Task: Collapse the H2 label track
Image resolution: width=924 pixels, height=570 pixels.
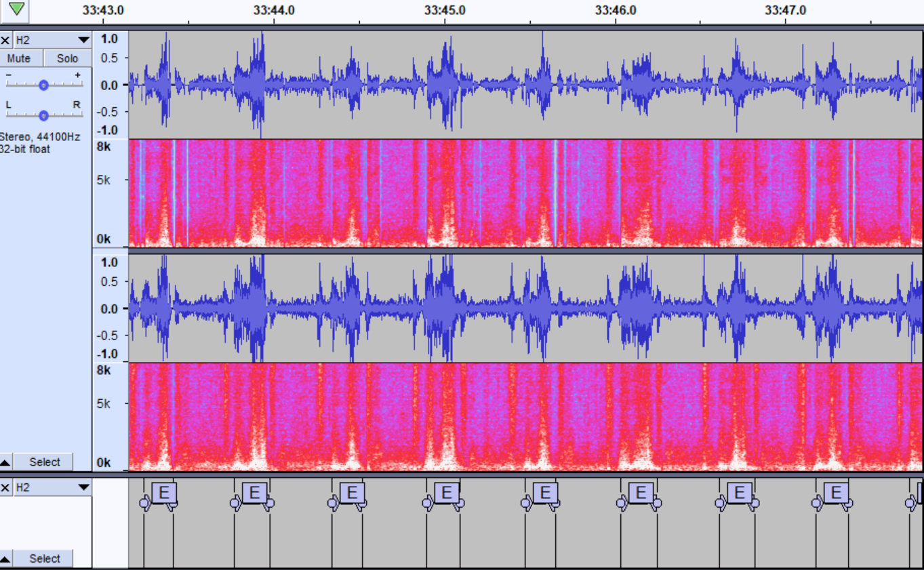Action: (5, 559)
